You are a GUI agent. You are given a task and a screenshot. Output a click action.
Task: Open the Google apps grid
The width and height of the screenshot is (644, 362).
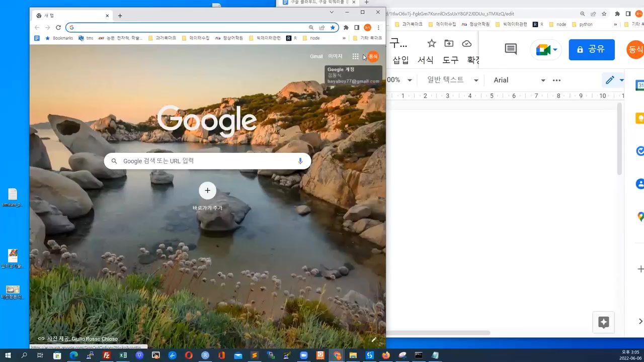(355, 56)
